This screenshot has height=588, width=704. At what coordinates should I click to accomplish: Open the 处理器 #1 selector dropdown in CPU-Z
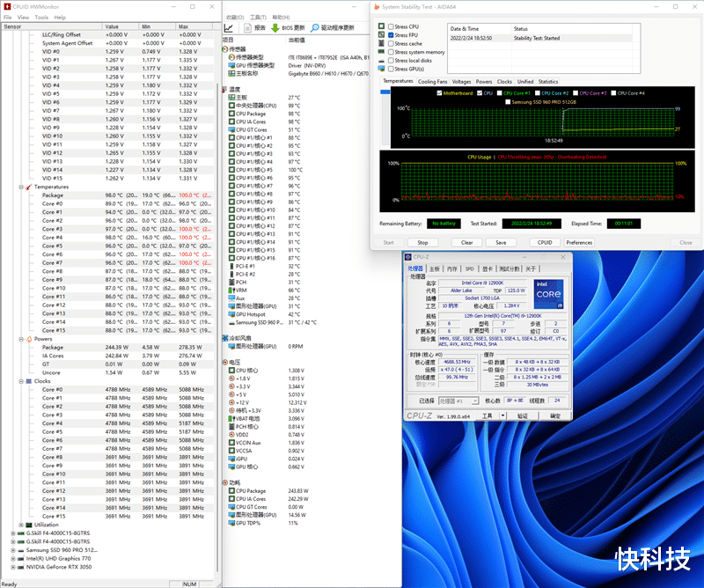click(x=475, y=401)
